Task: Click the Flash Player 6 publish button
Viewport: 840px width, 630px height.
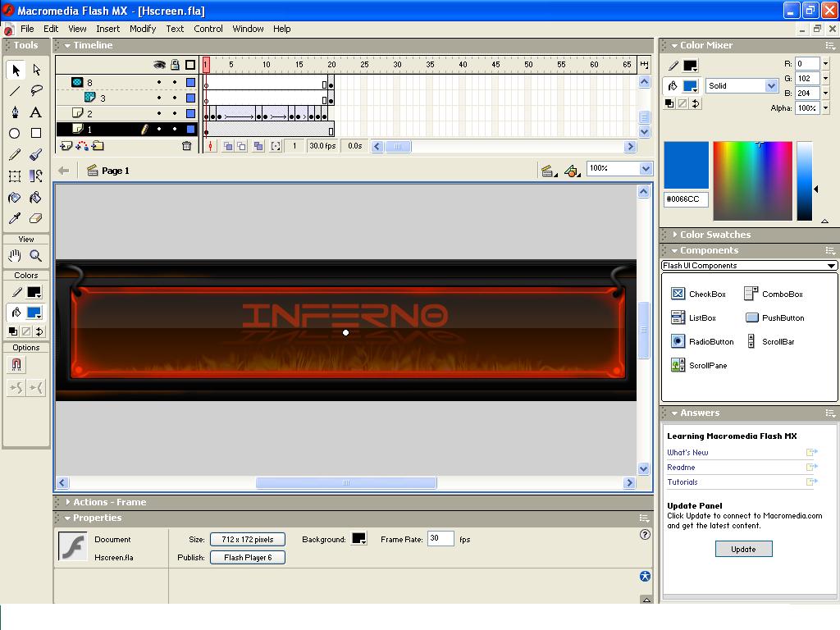Action: point(248,557)
